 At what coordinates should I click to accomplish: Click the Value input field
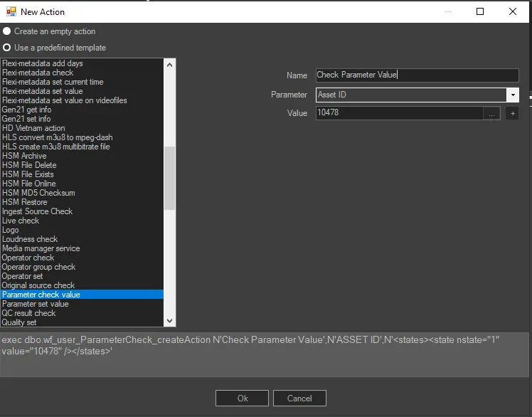point(398,113)
